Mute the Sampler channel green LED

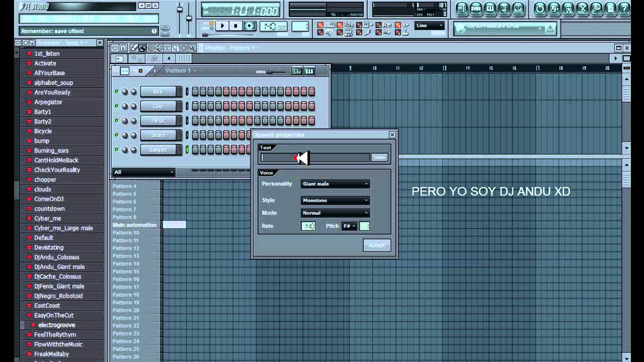click(116, 150)
